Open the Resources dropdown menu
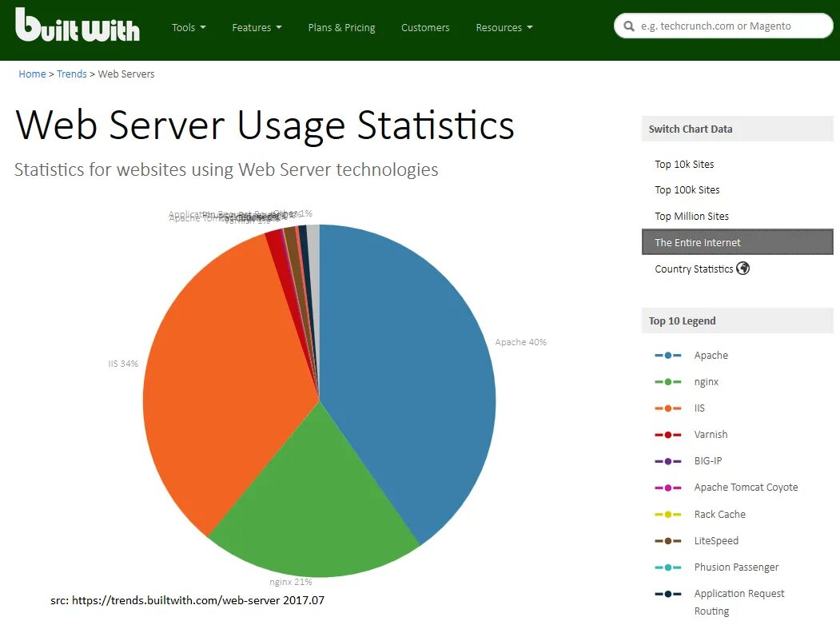The image size is (840, 621). pyautogui.click(x=504, y=27)
